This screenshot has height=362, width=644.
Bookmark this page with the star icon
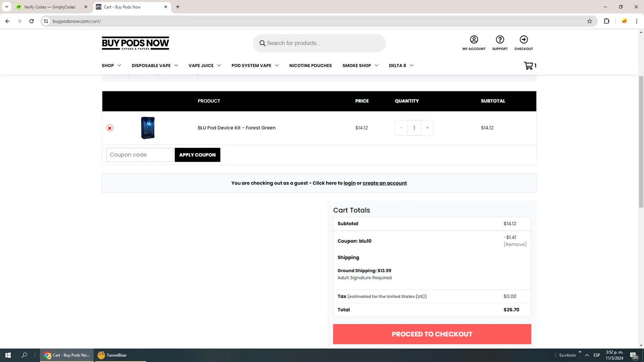coord(589,21)
